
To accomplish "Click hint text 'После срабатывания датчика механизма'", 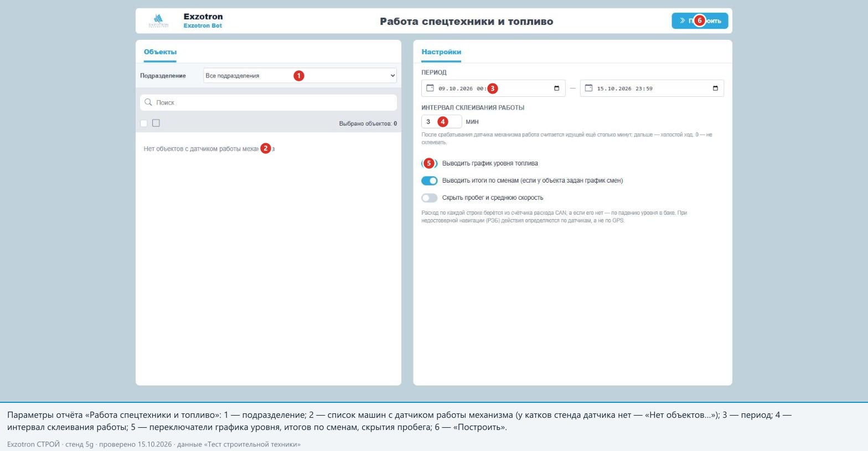I will point(567,138).
